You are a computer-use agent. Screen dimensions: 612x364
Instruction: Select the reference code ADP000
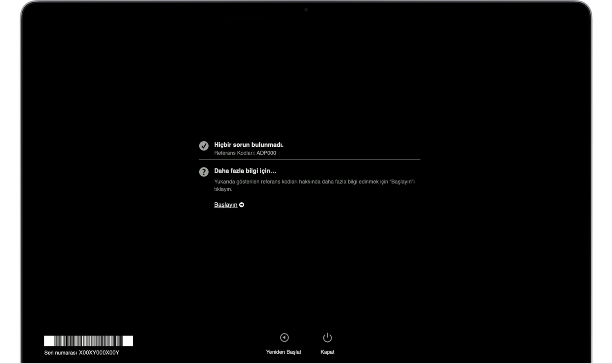266,153
